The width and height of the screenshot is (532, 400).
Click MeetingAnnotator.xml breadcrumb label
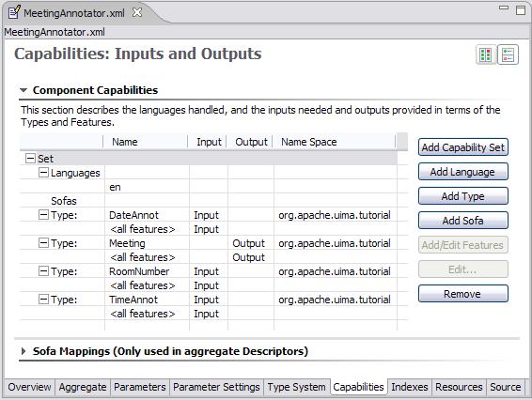click(55, 32)
